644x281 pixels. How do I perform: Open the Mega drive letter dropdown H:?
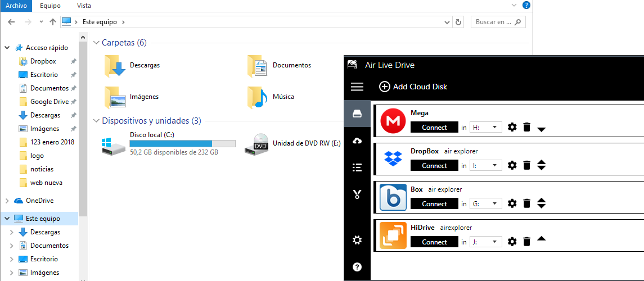486,127
